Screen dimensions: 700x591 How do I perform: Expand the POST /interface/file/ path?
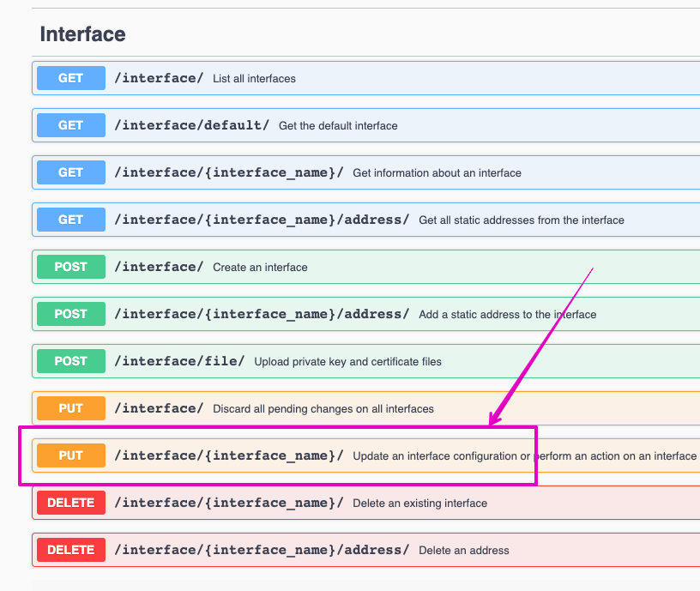(179, 361)
